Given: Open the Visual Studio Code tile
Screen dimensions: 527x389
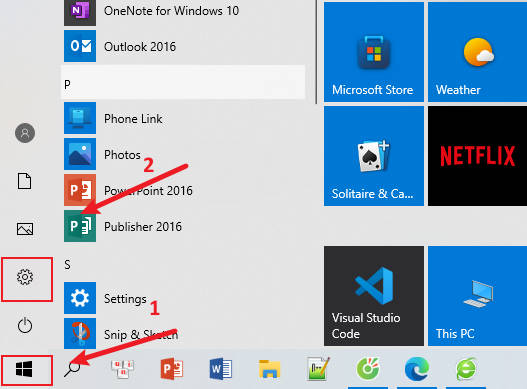Looking at the screenshot, I should click(374, 296).
